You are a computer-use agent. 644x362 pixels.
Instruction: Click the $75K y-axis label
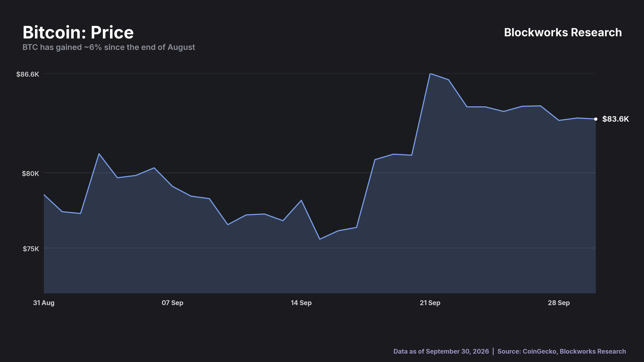pos(31,249)
